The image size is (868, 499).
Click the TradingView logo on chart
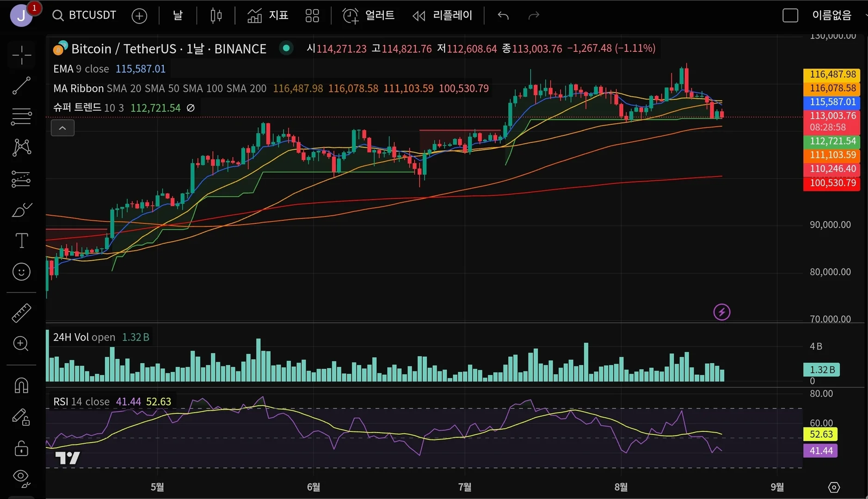(x=68, y=458)
